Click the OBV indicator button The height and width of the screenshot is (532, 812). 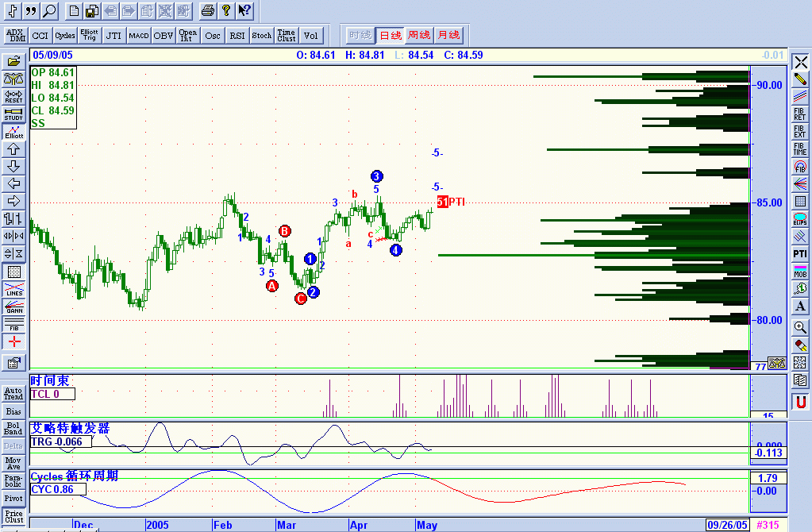point(164,35)
